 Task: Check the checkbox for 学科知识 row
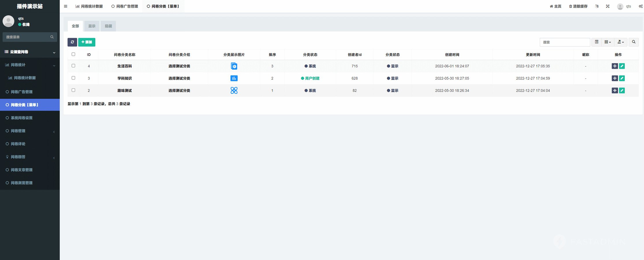73,78
